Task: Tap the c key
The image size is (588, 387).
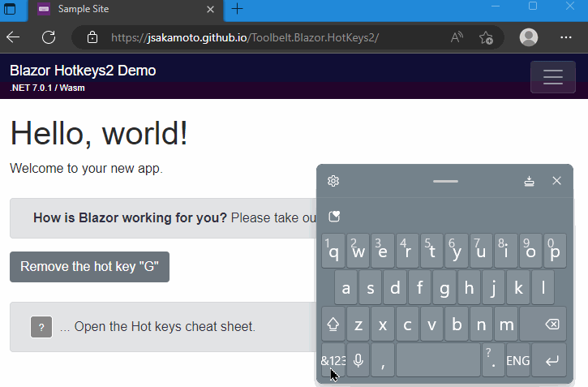Action: pos(408,324)
